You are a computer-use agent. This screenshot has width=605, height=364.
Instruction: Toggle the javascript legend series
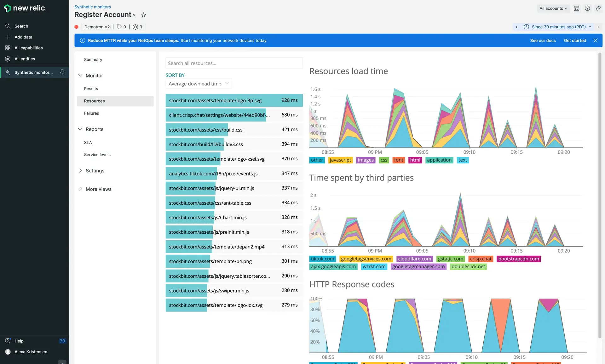pyautogui.click(x=340, y=160)
